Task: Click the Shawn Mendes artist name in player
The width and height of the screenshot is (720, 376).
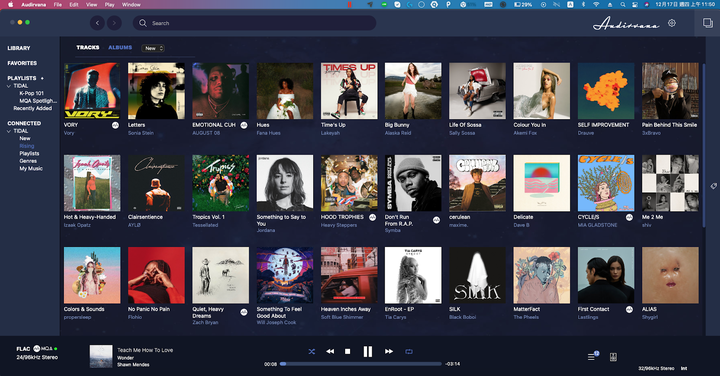Action: click(133, 365)
